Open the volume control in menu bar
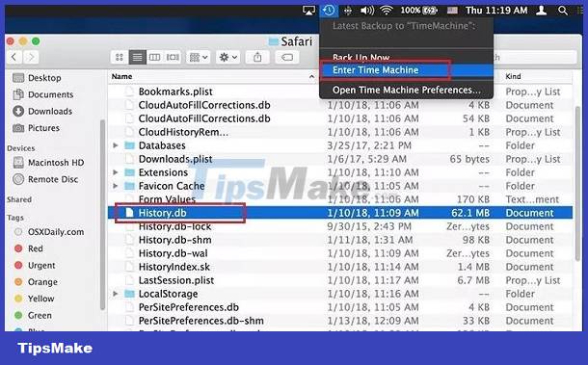 pos(366,11)
